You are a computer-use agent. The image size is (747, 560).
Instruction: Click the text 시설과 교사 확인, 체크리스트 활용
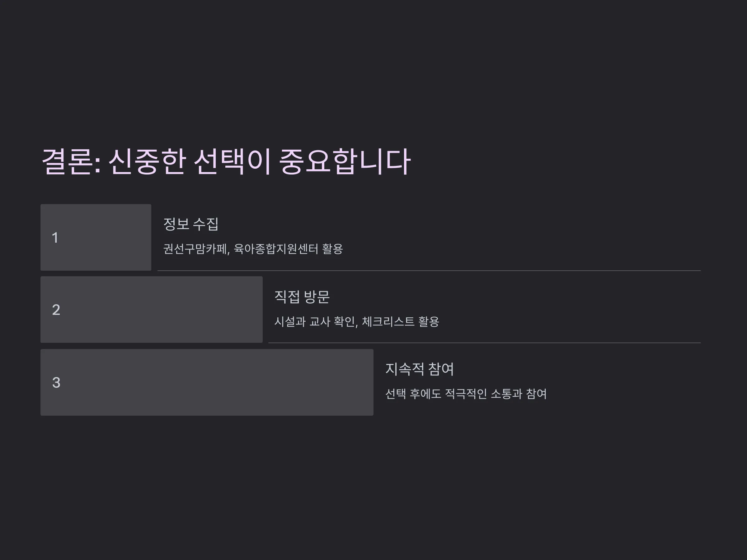(x=357, y=322)
